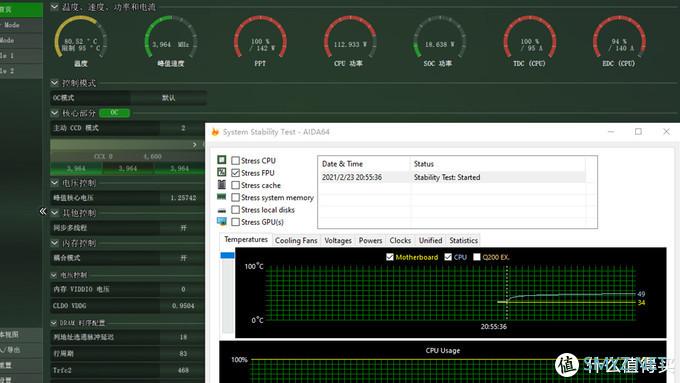Screen dimensions: 680x383
Task: Toggle the green OC switch in 核心部分
Action: 114,113
